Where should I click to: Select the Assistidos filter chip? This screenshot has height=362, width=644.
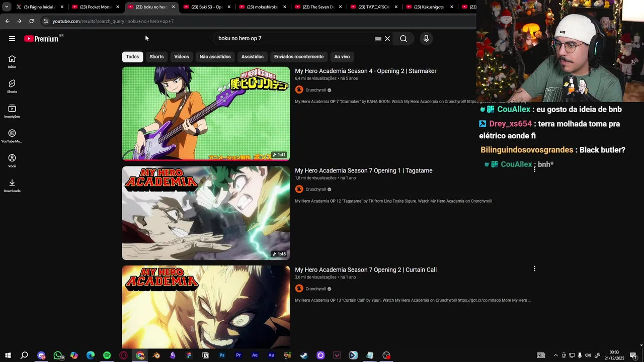tap(253, 57)
